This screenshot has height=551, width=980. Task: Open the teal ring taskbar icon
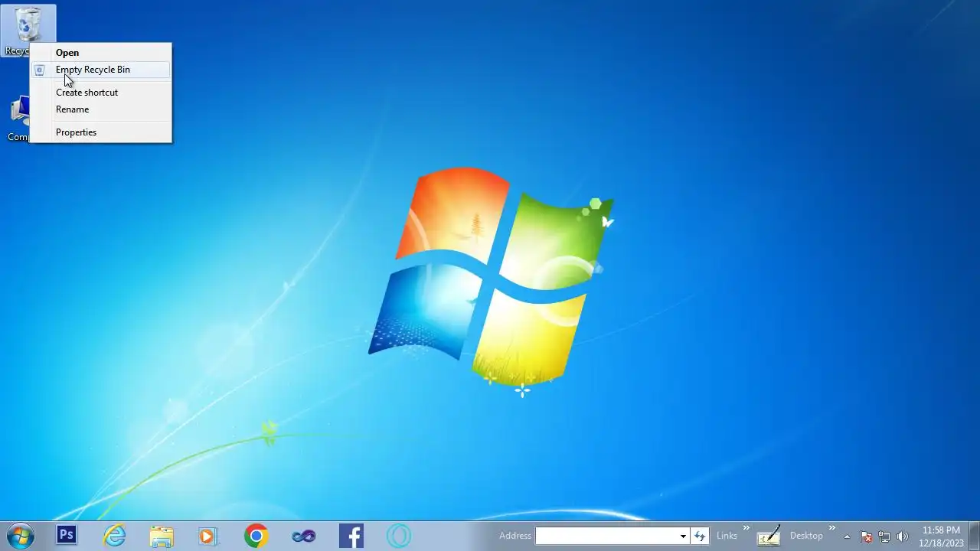click(x=398, y=536)
